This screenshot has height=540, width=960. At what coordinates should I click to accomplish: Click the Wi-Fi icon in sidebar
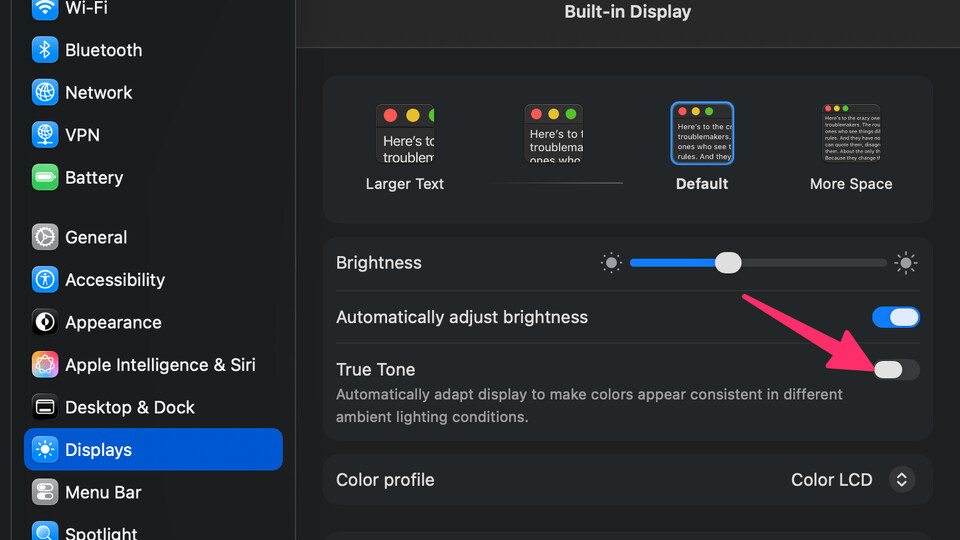pyautogui.click(x=45, y=8)
